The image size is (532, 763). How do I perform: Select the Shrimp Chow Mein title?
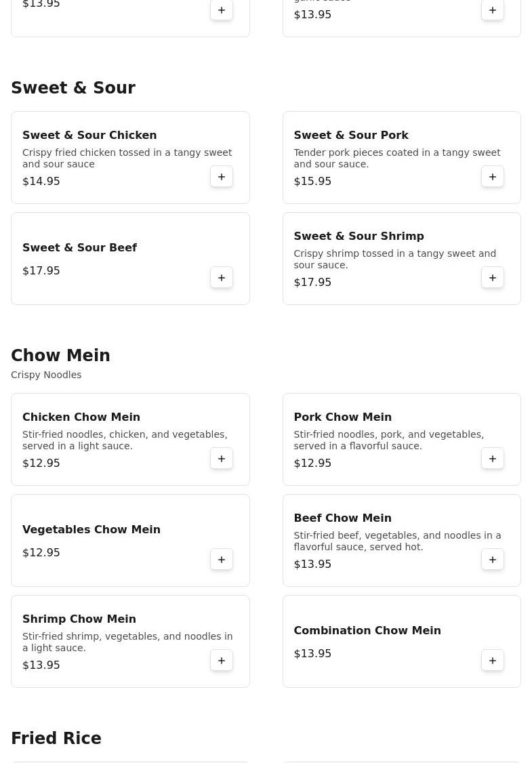coord(79,619)
